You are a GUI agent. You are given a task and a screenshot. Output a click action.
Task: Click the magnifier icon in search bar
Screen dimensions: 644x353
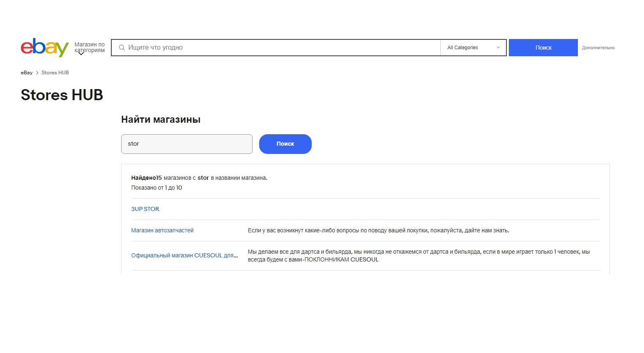pyautogui.click(x=122, y=48)
